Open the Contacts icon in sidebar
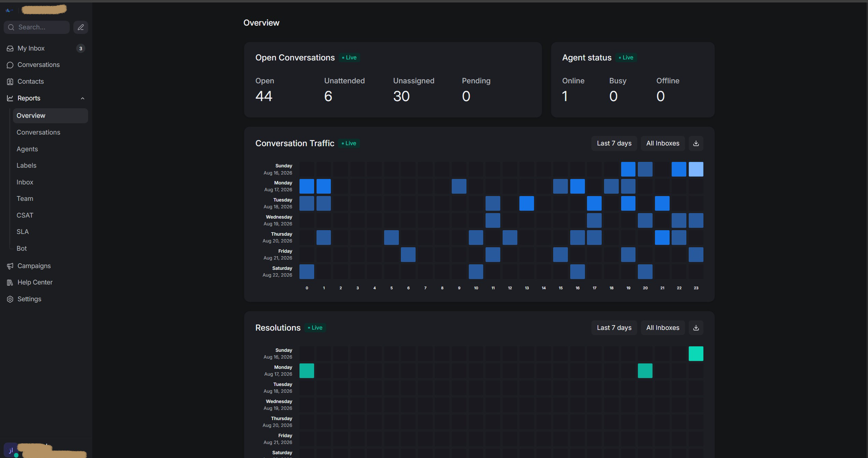Image resolution: width=868 pixels, height=458 pixels. pyautogui.click(x=10, y=82)
